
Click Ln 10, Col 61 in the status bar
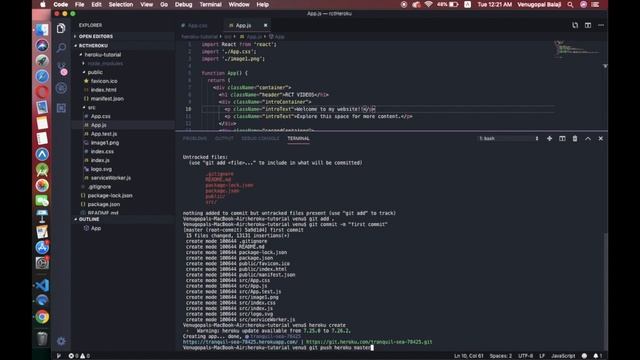pos(469,356)
